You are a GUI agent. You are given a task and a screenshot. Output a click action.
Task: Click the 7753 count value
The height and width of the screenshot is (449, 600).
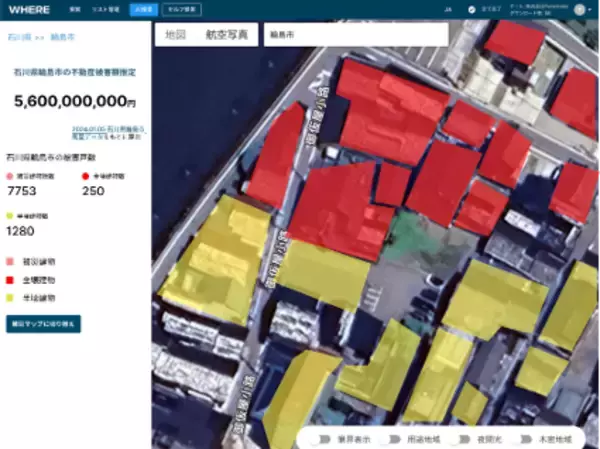22,191
